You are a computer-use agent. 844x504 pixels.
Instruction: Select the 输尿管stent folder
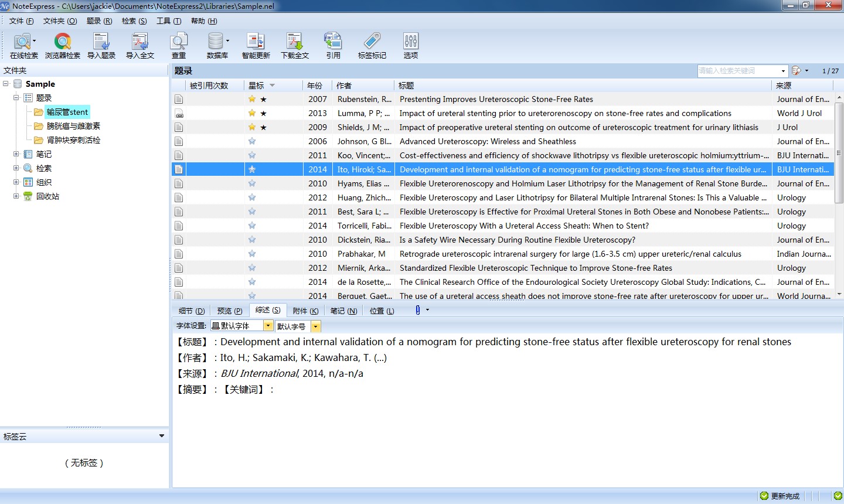point(67,112)
